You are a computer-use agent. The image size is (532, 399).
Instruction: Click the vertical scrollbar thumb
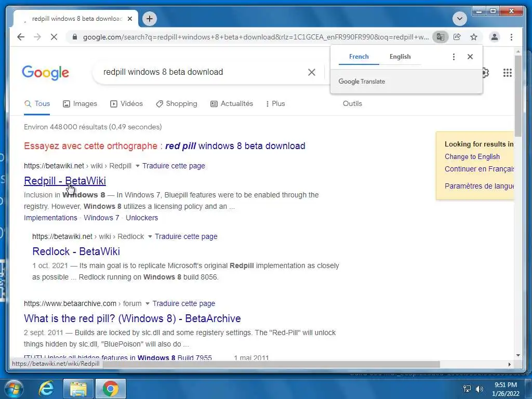click(x=518, y=96)
